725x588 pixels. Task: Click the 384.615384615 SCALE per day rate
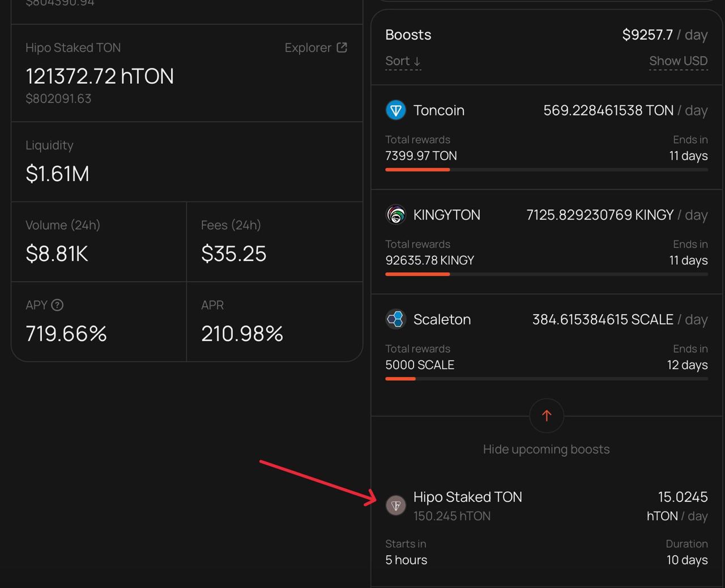(x=620, y=320)
